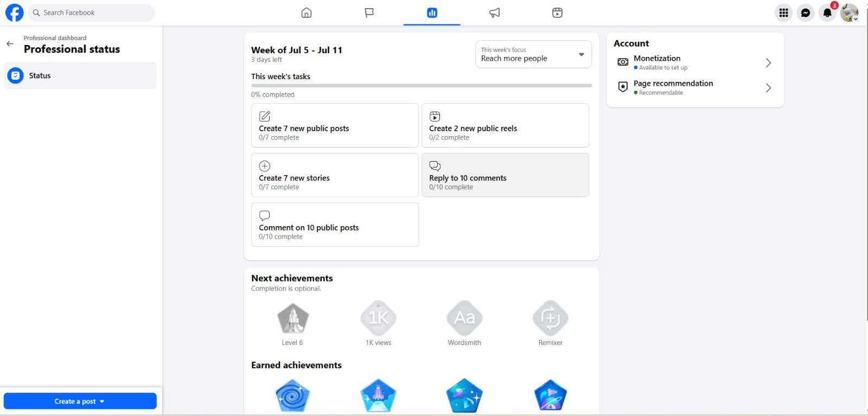Open the Facebook home logo
This screenshot has height=416, width=868.
(x=14, y=12)
